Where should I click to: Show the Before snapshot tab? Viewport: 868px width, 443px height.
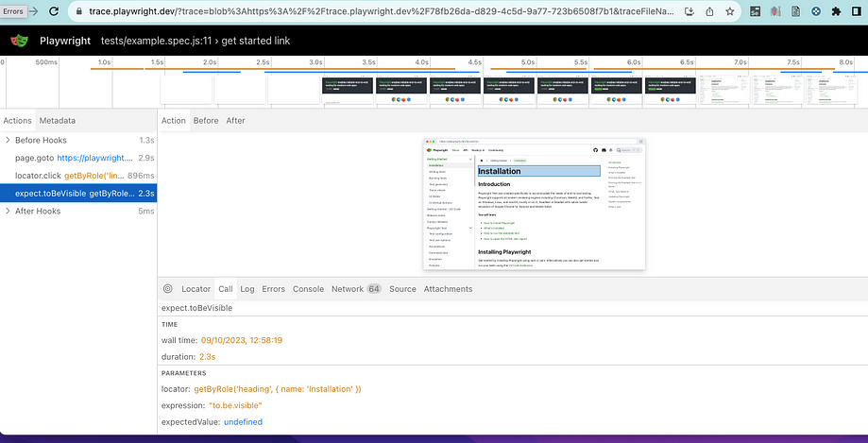pos(206,121)
